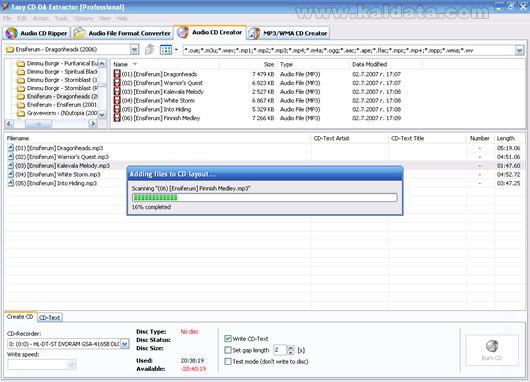Image resolution: width=530 pixels, height=382 pixels.
Task: Click the gap length value field
Action: (280, 350)
